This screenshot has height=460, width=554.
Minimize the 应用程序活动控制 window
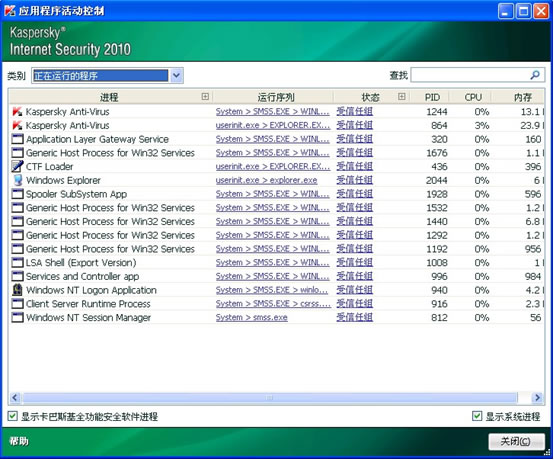click(x=505, y=11)
